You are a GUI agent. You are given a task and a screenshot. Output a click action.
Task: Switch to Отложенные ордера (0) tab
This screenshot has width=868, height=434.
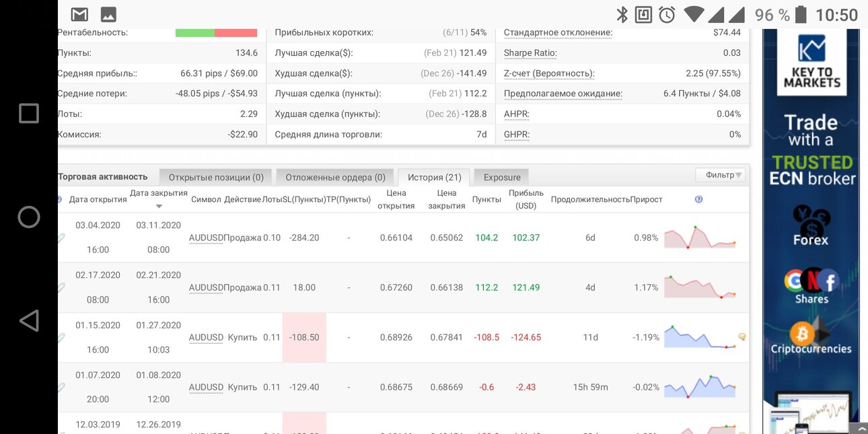coord(335,177)
